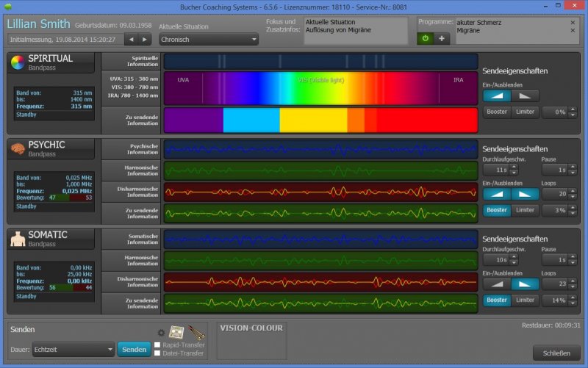This screenshot has height=368, width=588.
Task: Remove the 'Migräne' program
Action: point(573,30)
